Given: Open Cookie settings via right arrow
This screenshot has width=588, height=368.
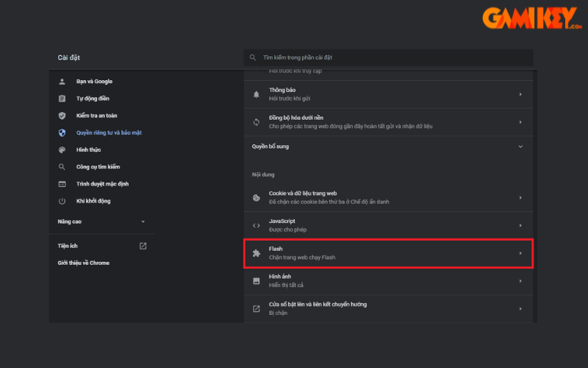Looking at the screenshot, I should pos(520,197).
